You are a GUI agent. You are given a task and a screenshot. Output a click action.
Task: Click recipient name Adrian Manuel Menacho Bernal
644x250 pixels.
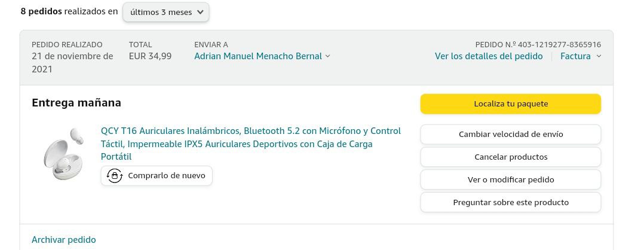tap(258, 56)
